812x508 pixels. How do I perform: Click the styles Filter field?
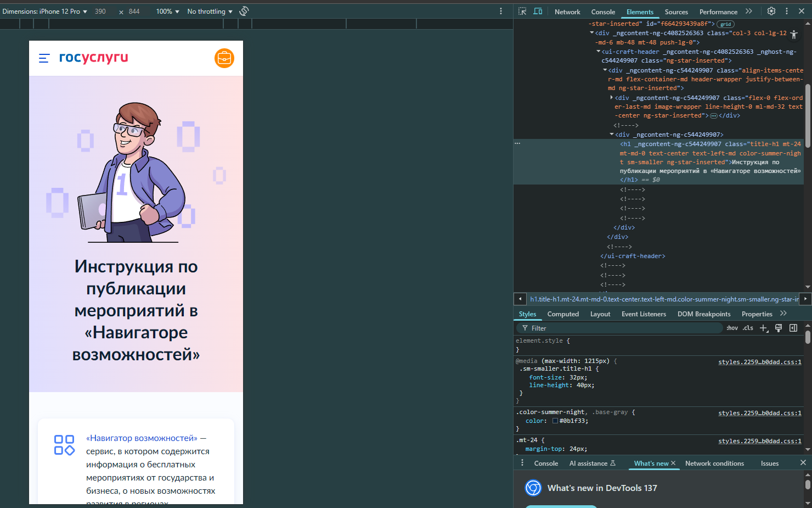tap(620, 328)
